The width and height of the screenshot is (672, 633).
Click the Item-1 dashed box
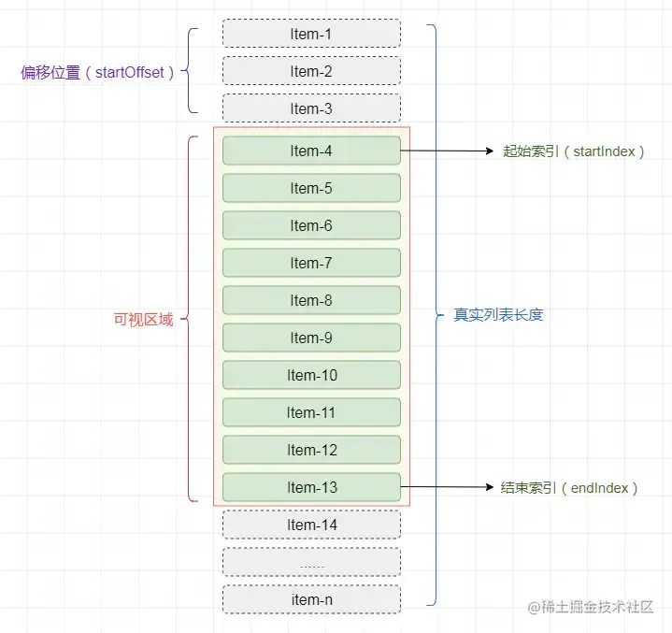(311, 34)
